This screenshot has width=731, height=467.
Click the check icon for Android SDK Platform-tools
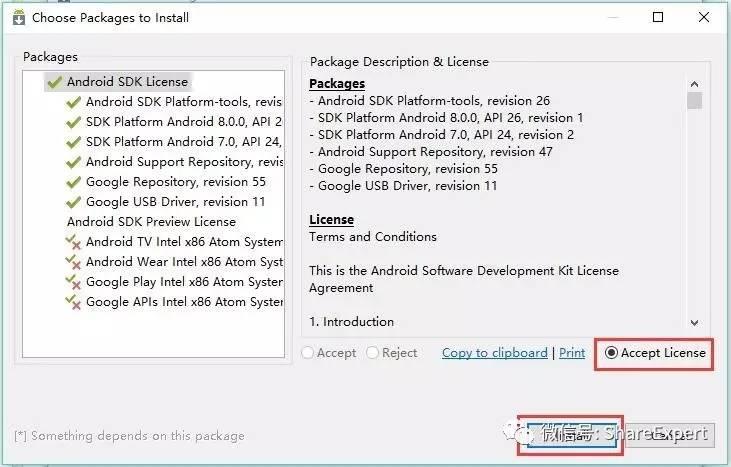(x=73, y=102)
